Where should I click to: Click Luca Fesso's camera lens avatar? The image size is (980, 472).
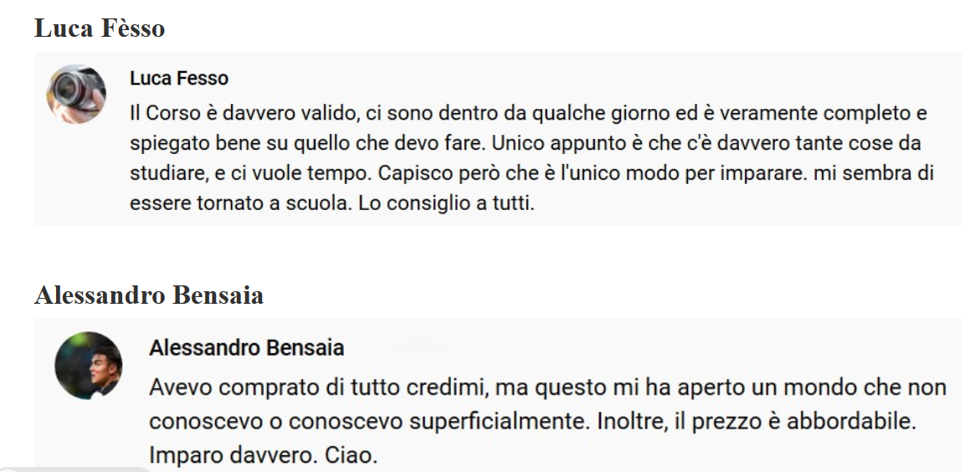click(76, 94)
